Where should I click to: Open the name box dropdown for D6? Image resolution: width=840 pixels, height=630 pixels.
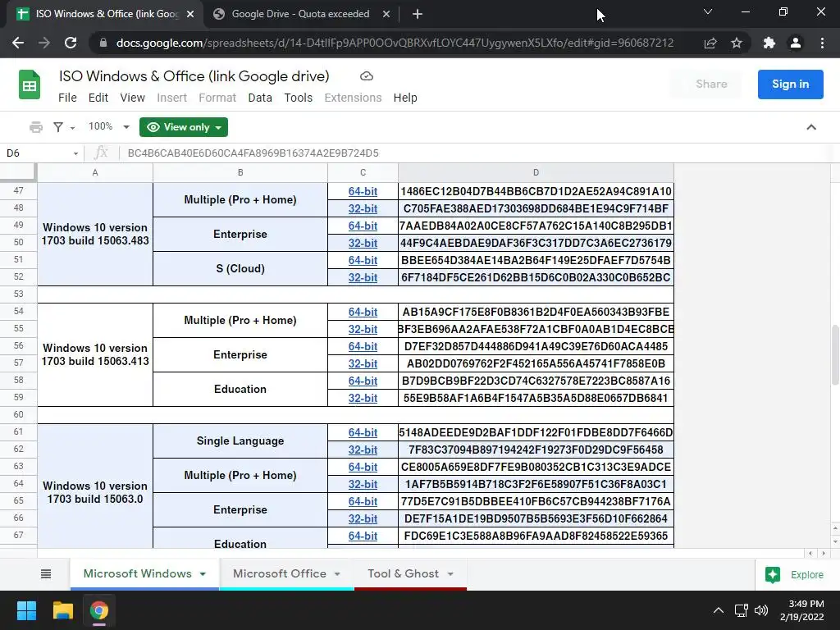point(75,153)
